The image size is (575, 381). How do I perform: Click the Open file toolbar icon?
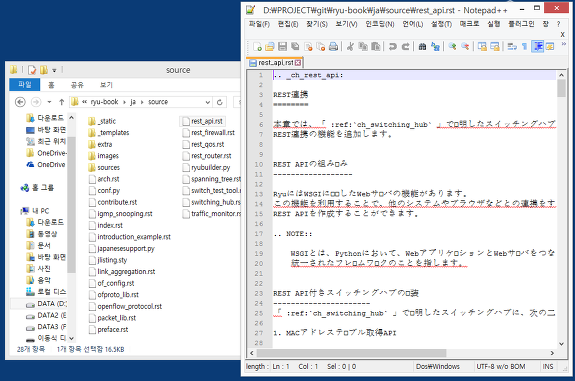coord(270,47)
